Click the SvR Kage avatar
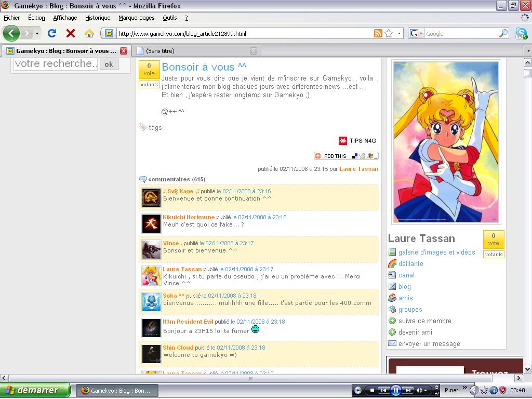This screenshot has width=532, height=399. pos(151,197)
